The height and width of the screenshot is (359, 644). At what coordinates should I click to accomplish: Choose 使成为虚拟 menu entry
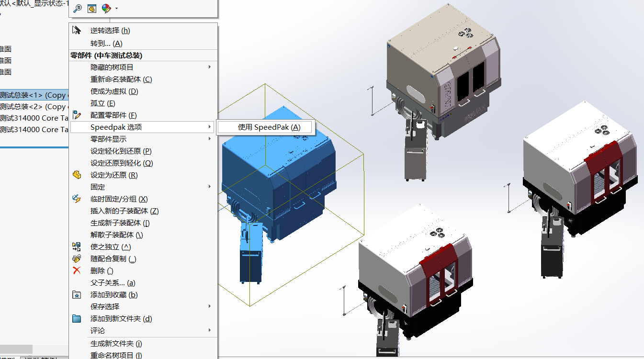coord(114,91)
